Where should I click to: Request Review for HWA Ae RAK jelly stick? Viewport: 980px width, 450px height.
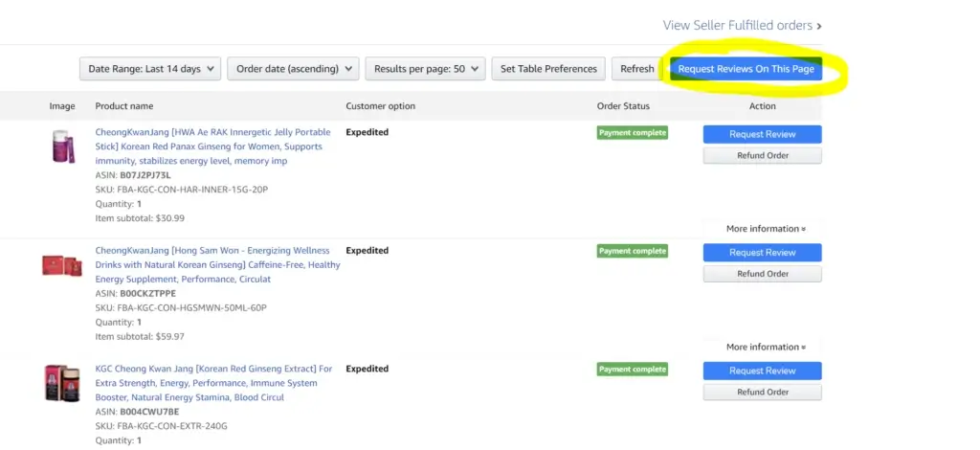point(762,134)
